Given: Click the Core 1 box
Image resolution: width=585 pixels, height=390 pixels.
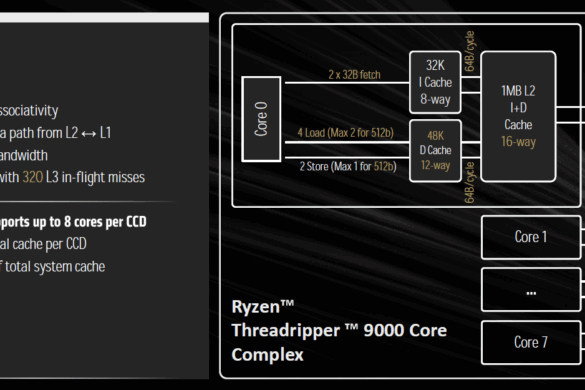Looking at the screenshot, I should 531,237.
